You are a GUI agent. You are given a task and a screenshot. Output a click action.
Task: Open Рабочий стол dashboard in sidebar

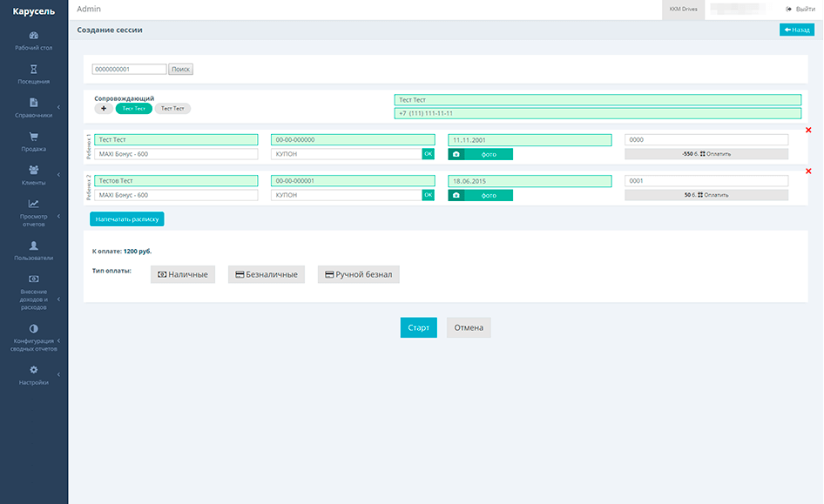[34, 41]
